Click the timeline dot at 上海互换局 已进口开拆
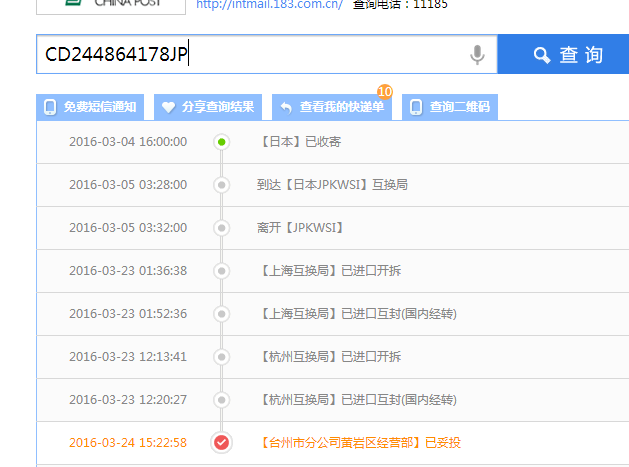 tap(222, 271)
